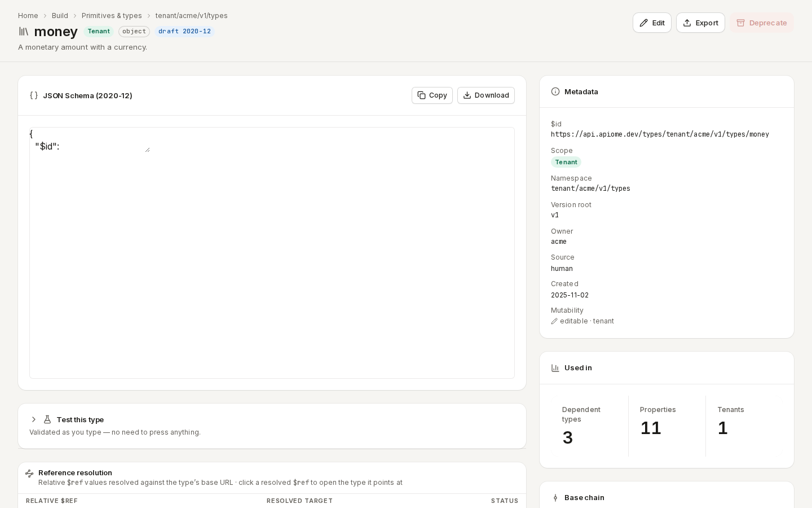Viewport: 812px width, 508px height.
Task: Navigate to Primitives & types breadcrumb
Action: tap(112, 16)
